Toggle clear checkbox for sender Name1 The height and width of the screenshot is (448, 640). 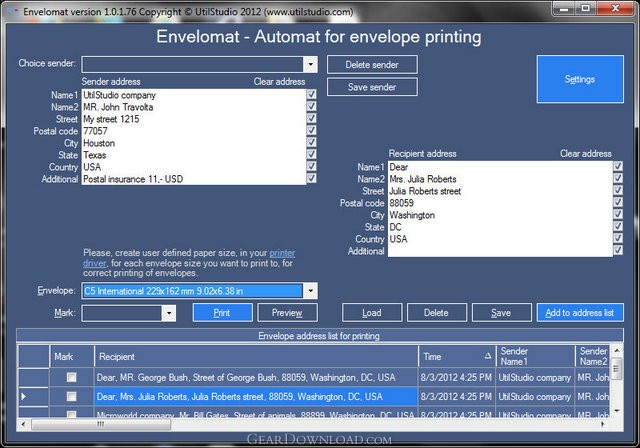pyautogui.click(x=311, y=94)
